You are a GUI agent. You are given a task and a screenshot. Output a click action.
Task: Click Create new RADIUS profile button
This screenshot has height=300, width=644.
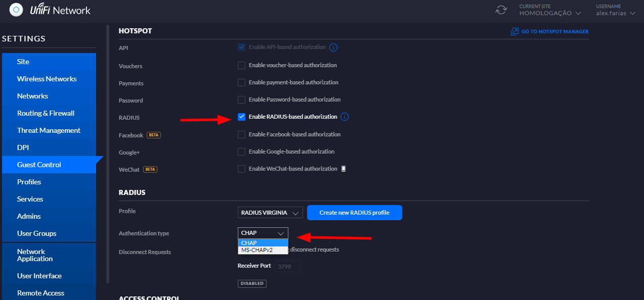tap(354, 213)
